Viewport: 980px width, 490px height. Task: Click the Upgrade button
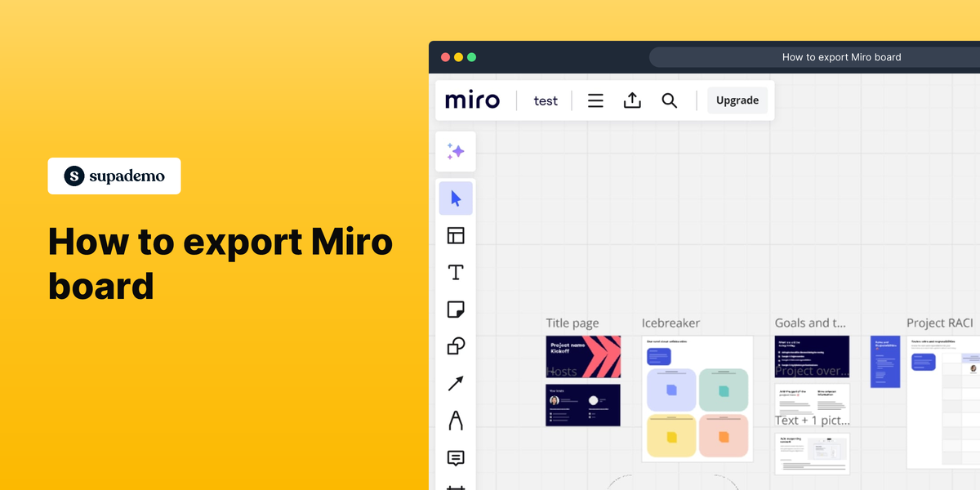[737, 100]
